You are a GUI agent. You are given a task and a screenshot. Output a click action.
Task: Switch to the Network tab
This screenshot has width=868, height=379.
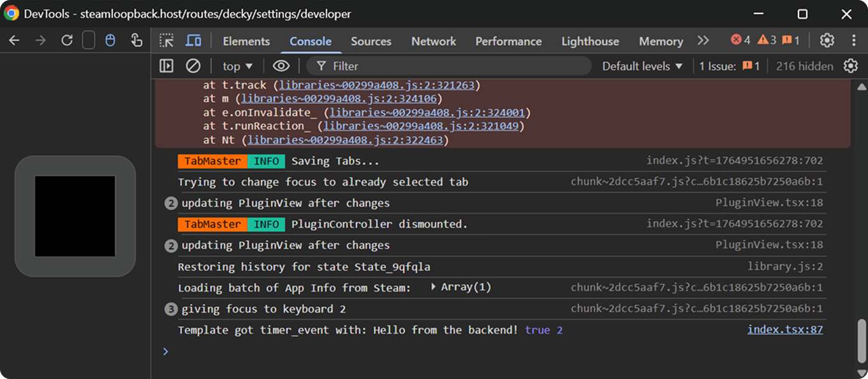coord(434,41)
